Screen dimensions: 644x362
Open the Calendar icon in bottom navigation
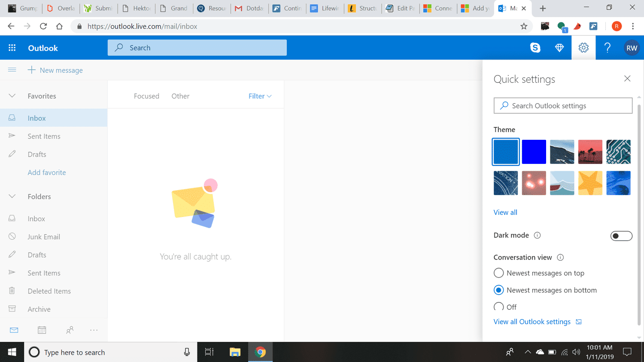(42, 330)
